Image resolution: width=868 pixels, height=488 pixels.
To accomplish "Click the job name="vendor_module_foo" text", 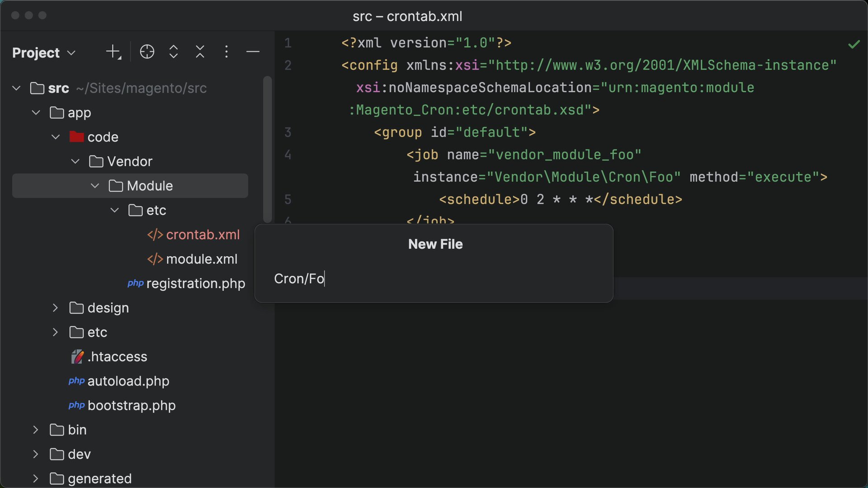I will click(x=544, y=155).
